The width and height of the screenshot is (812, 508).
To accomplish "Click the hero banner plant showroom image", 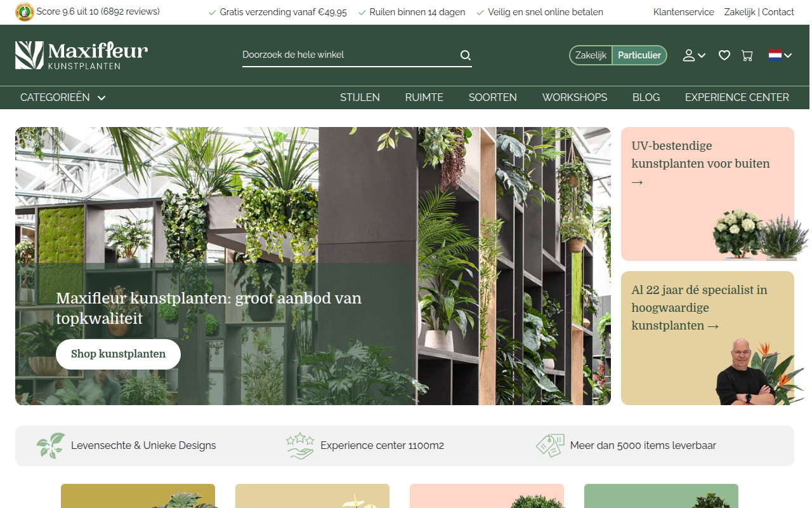I will tap(313, 266).
